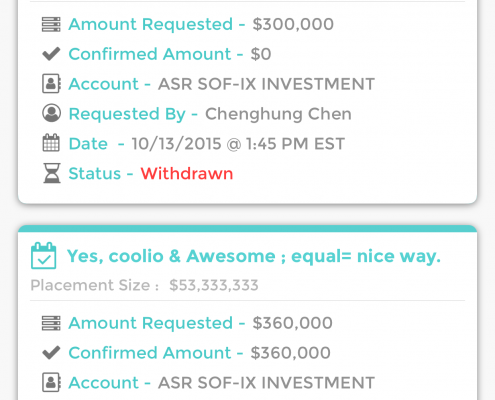Click the $0 confirmed amount value
Viewport: 495px width, 400px height.
point(261,54)
